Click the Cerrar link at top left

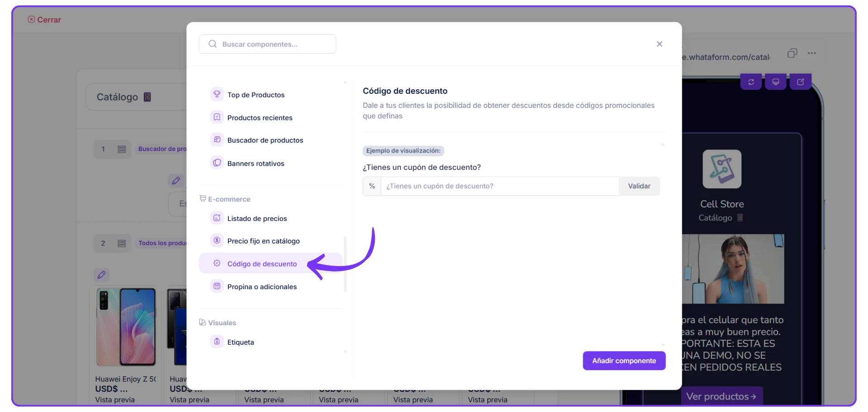(x=45, y=20)
